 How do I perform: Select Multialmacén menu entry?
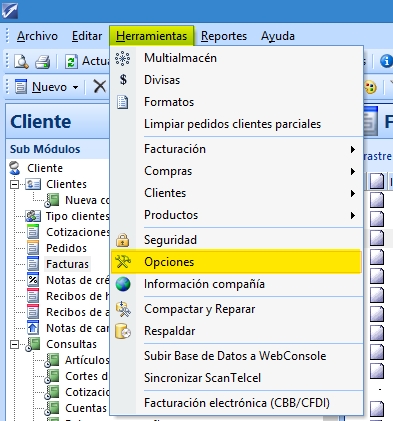click(x=237, y=58)
